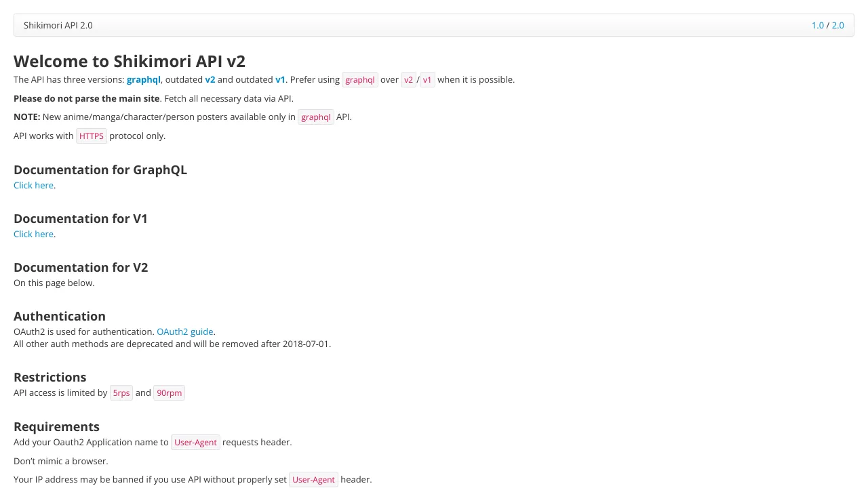This screenshot has height=488, width=868.
Task: Click User-Agent tag in requests header sentence
Action: click(x=195, y=443)
